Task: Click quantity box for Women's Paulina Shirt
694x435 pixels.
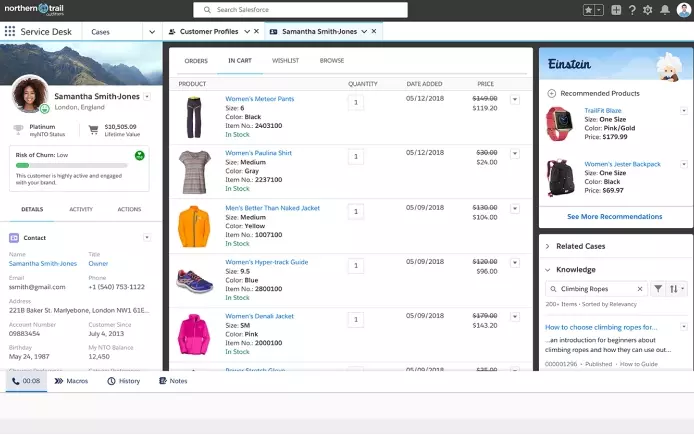Action: (356, 157)
